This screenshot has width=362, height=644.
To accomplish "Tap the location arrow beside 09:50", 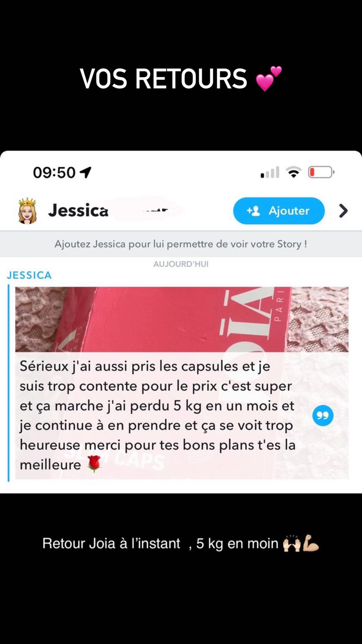I will (86, 172).
